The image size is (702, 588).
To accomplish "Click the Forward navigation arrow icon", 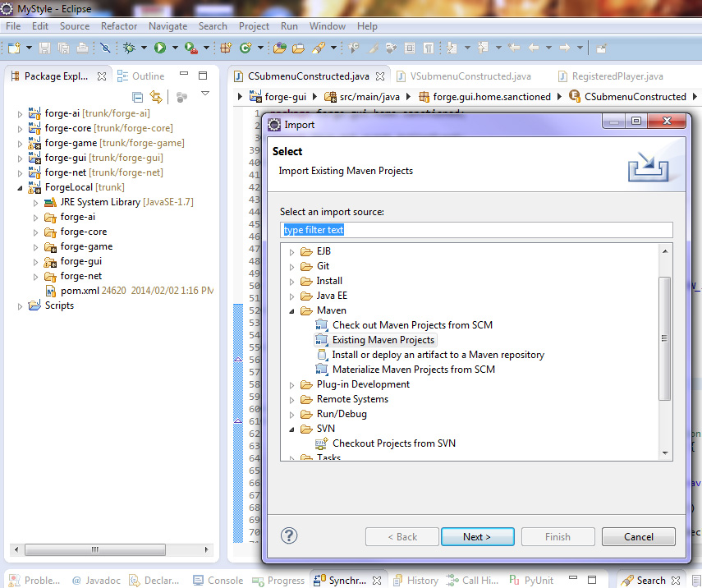I will coord(565,48).
